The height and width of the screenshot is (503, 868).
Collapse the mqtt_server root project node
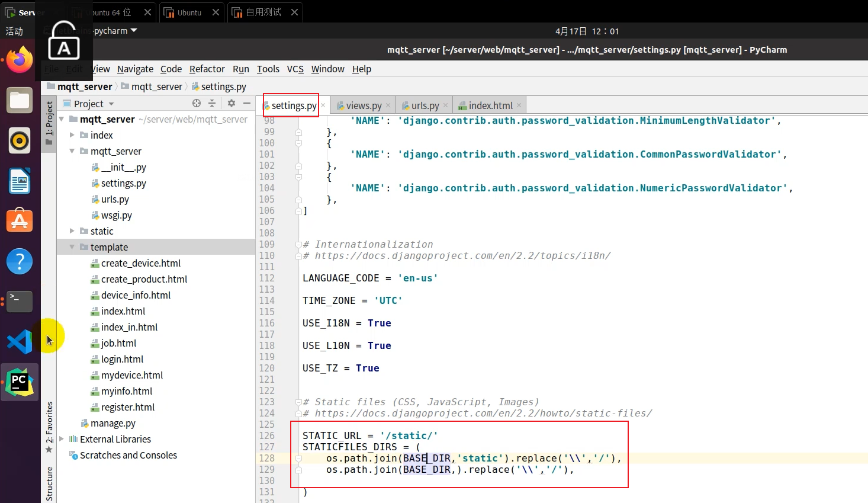[x=62, y=119]
